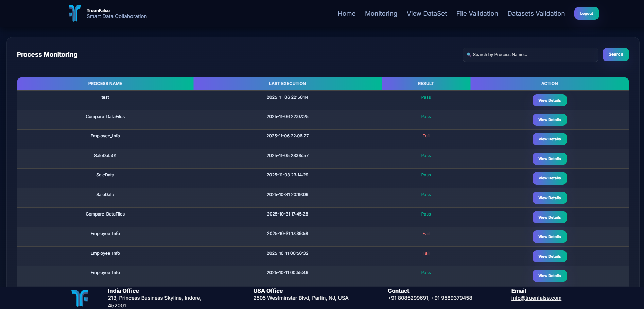Viewport: 644px width, 309px height.
Task: View details for Employee_Info 00:55:49 run
Action: (549, 276)
